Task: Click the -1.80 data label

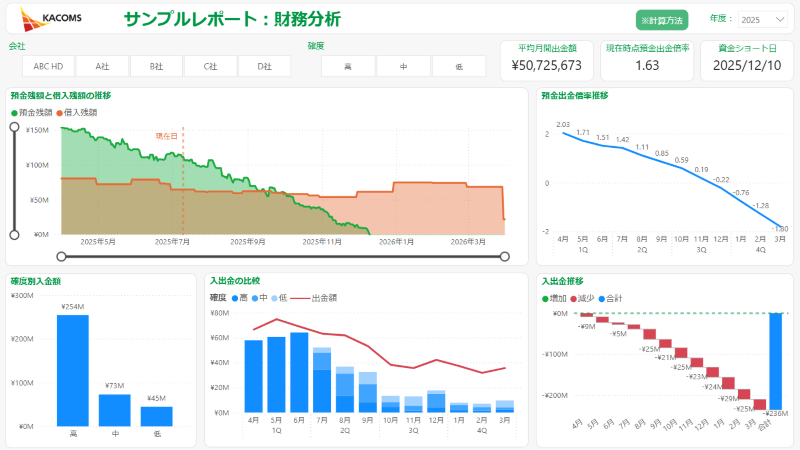Action: click(x=781, y=229)
